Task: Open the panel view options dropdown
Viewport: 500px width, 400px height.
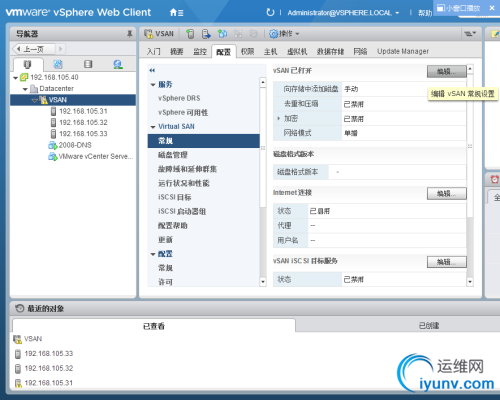Action: tap(470, 33)
